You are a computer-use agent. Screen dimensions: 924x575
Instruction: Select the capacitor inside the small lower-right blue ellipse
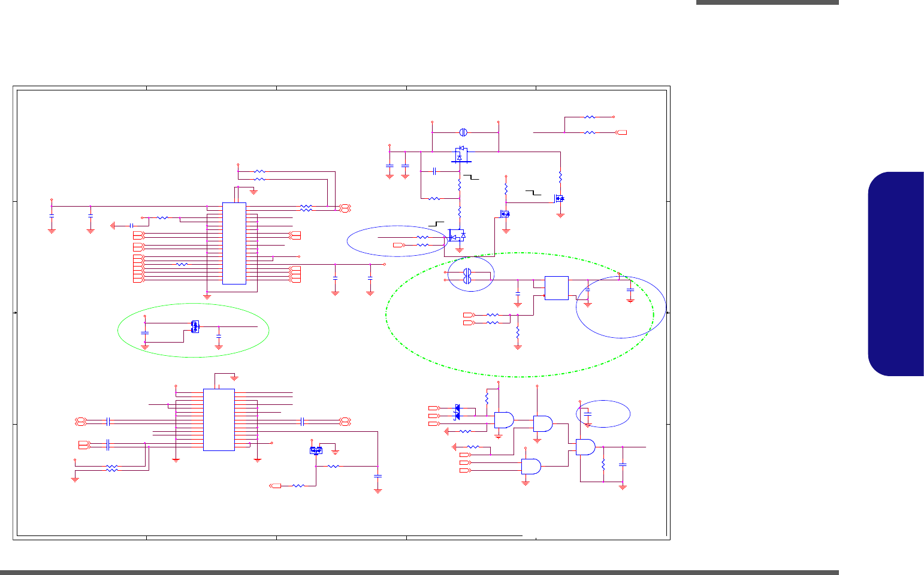click(588, 414)
